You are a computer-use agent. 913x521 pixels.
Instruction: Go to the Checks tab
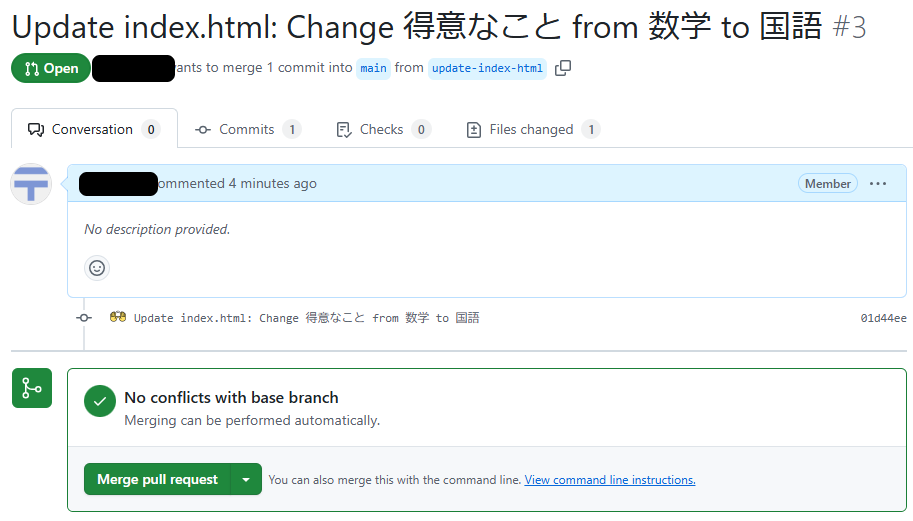[x=382, y=129]
